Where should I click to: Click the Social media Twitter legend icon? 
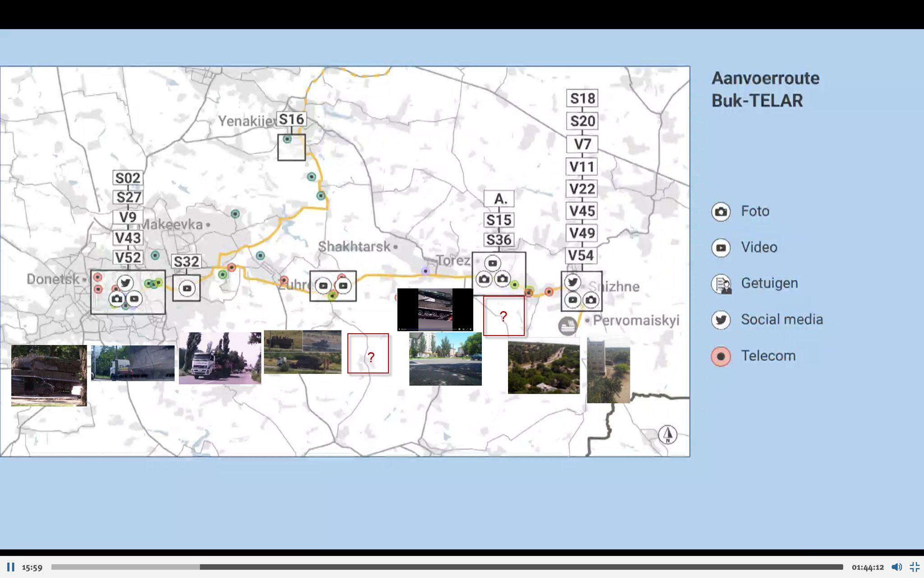pos(721,320)
